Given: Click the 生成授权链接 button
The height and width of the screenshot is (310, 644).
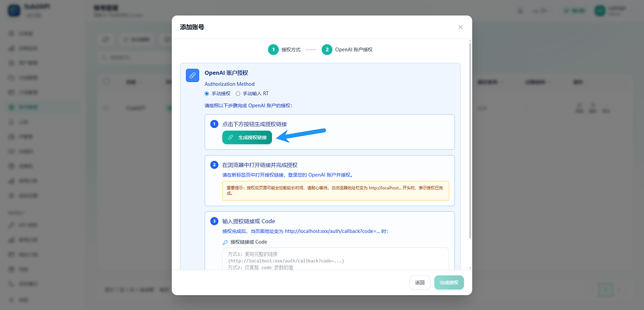Looking at the screenshot, I should click(x=247, y=138).
